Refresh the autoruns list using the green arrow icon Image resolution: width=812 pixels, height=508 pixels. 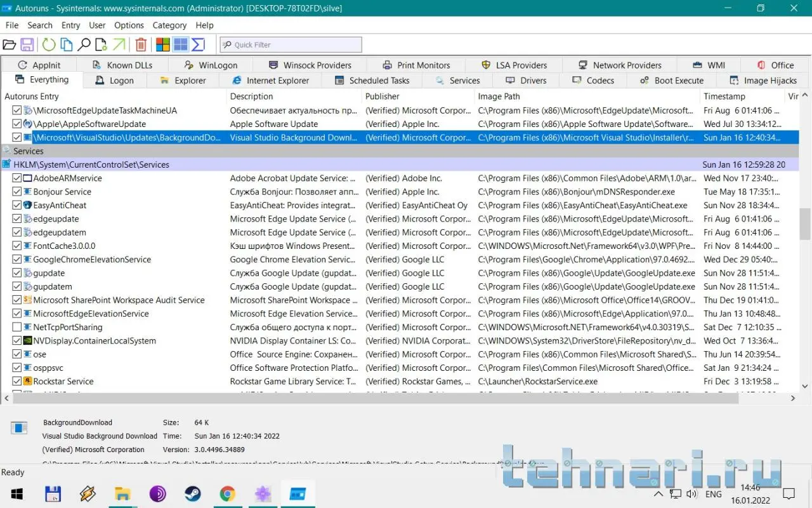pos(49,44)
